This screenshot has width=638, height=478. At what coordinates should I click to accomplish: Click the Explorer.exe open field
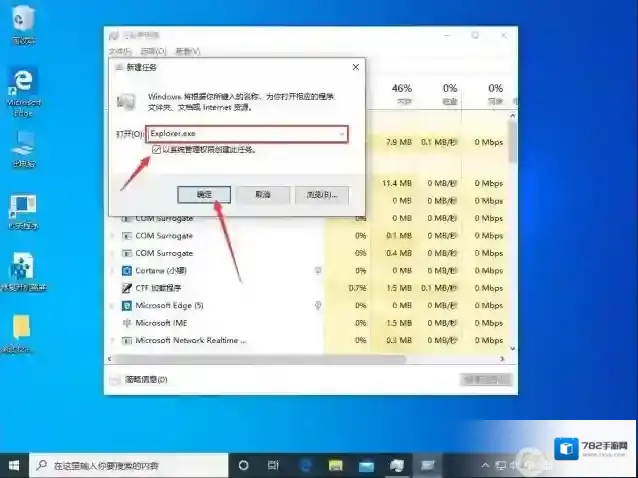click(247, 134)
